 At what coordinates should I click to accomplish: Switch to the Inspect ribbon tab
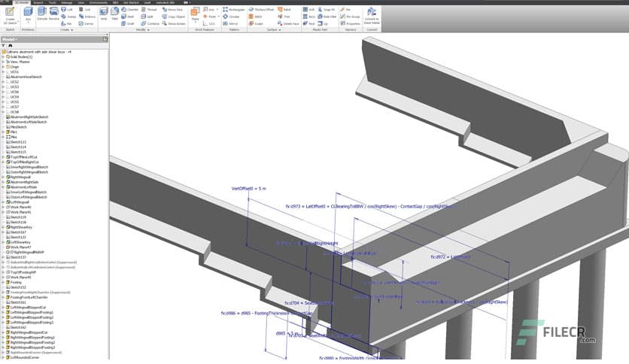click(38, 2)
